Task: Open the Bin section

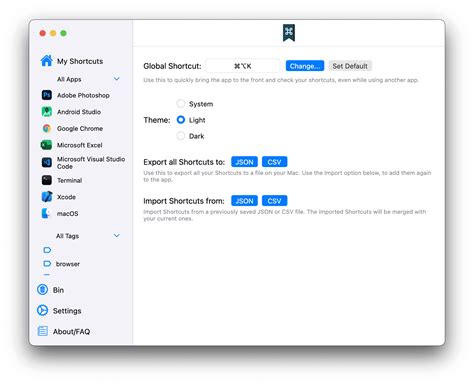Action: pos(58,290)
